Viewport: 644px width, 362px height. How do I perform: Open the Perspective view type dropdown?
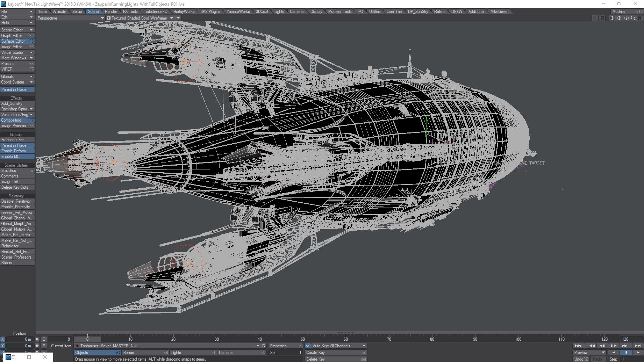point(71,18)
